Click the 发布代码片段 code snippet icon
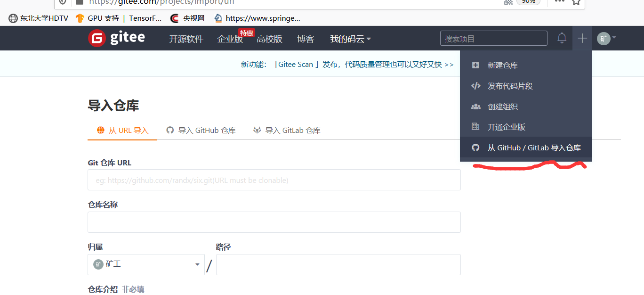 click(x=475, y=86)
